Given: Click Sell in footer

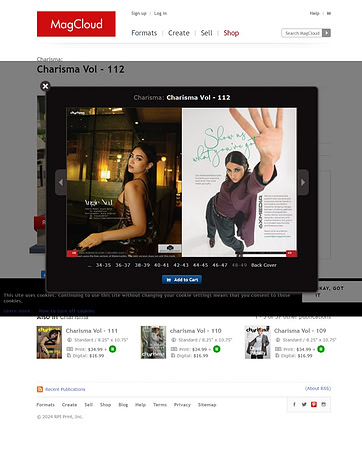Looking at the screenshot, I should point(88,405).
